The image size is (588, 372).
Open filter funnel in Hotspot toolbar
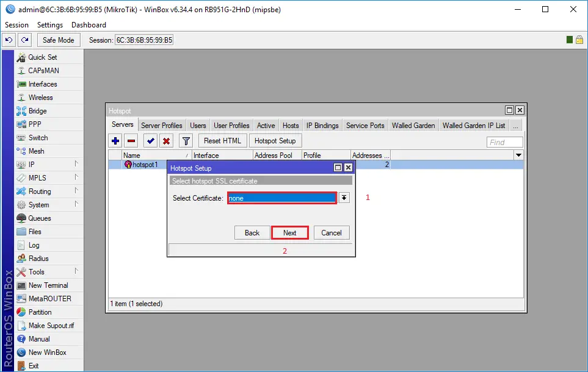tap(186, 141)
